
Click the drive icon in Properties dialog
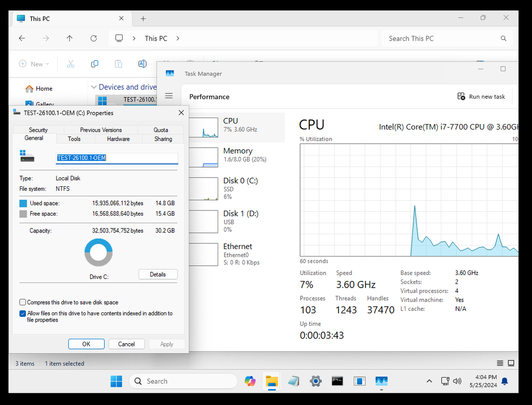click(x=27, y=156)
